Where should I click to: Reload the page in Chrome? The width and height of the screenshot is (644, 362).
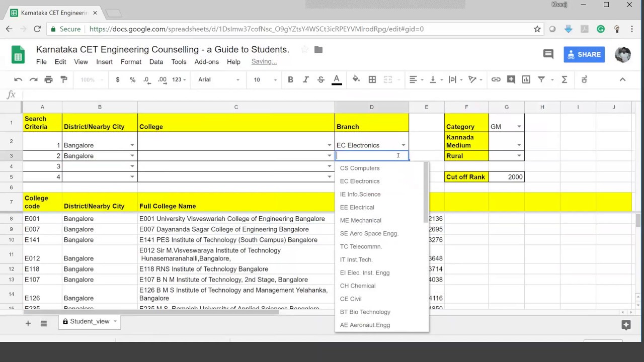pos(37,29)
